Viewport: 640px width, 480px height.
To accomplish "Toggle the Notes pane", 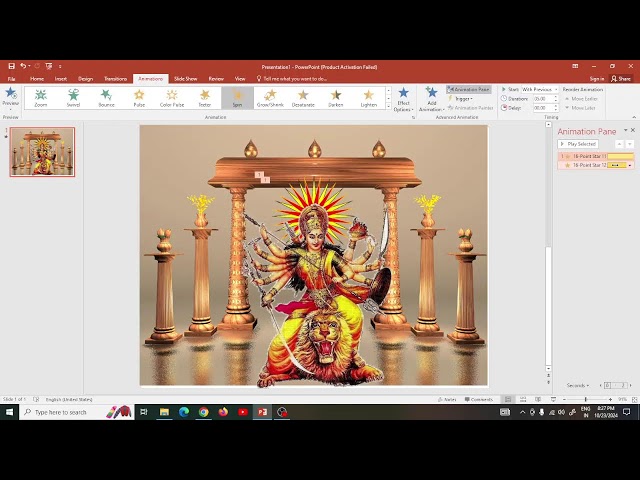I will click(447, 399).
